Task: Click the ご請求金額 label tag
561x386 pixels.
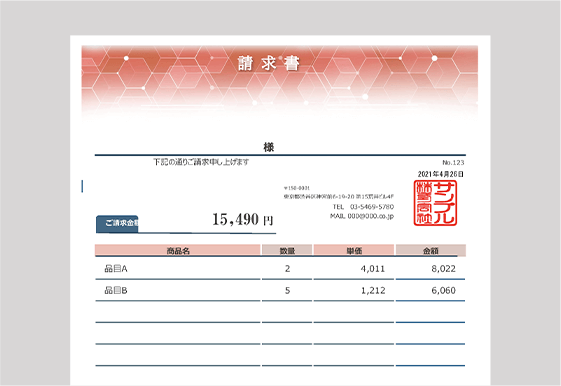Action: pos(117,224)
